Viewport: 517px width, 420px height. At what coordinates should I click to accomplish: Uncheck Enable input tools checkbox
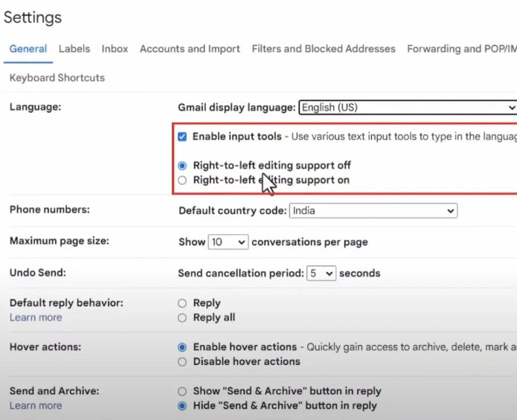182,136
